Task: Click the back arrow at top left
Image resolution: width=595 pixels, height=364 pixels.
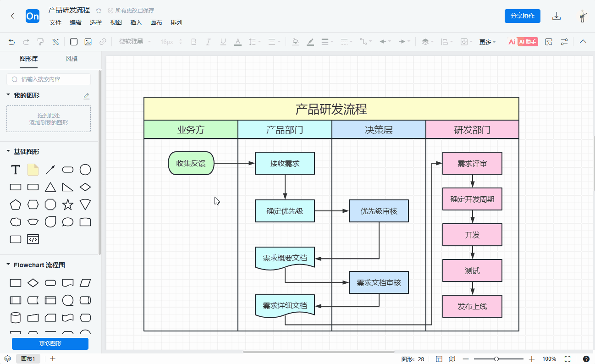Action: tap(12, 16)
